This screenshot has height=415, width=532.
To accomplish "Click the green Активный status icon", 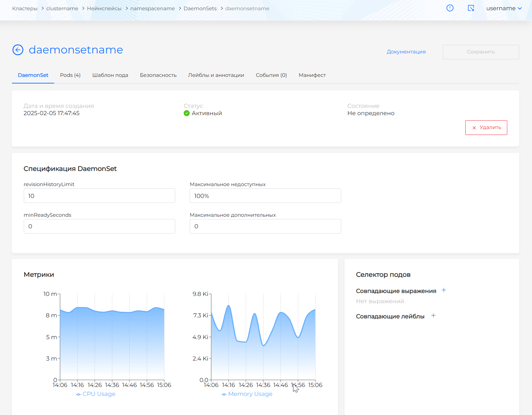I will tap(186, 113).
